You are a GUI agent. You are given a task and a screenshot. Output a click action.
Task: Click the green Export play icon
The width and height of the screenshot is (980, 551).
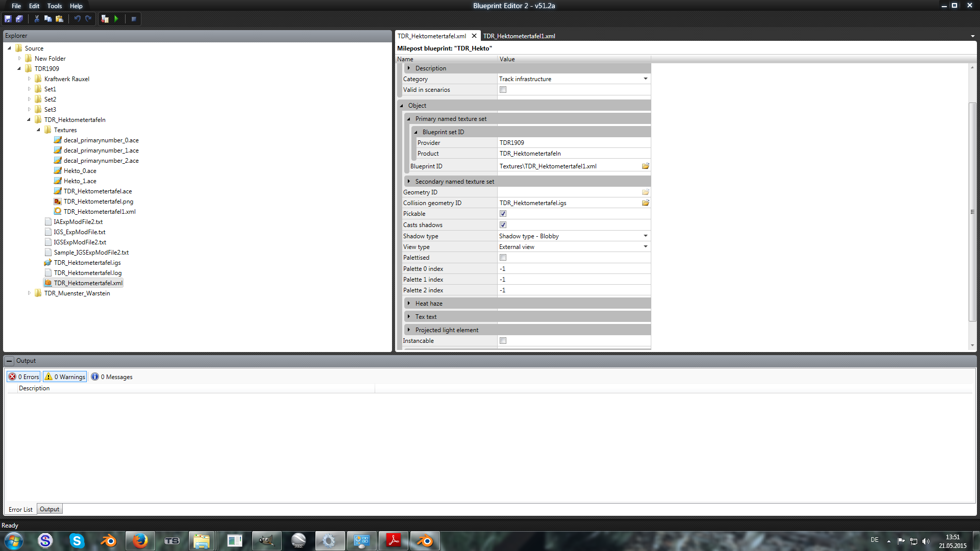click(116, 19)
